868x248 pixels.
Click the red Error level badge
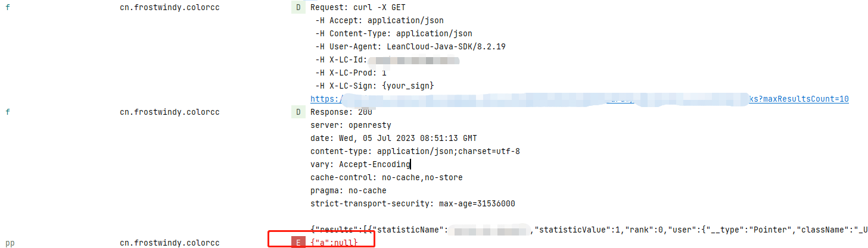tap(298, 242)
